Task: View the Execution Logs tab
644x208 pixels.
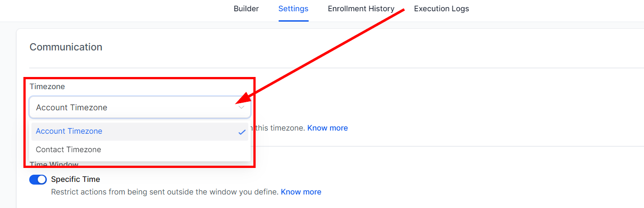Action: (441, 9)
